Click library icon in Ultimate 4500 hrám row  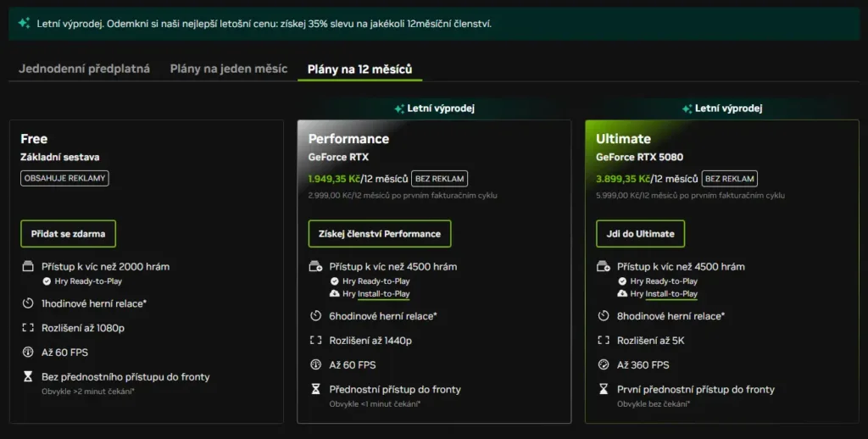(604, 267)
